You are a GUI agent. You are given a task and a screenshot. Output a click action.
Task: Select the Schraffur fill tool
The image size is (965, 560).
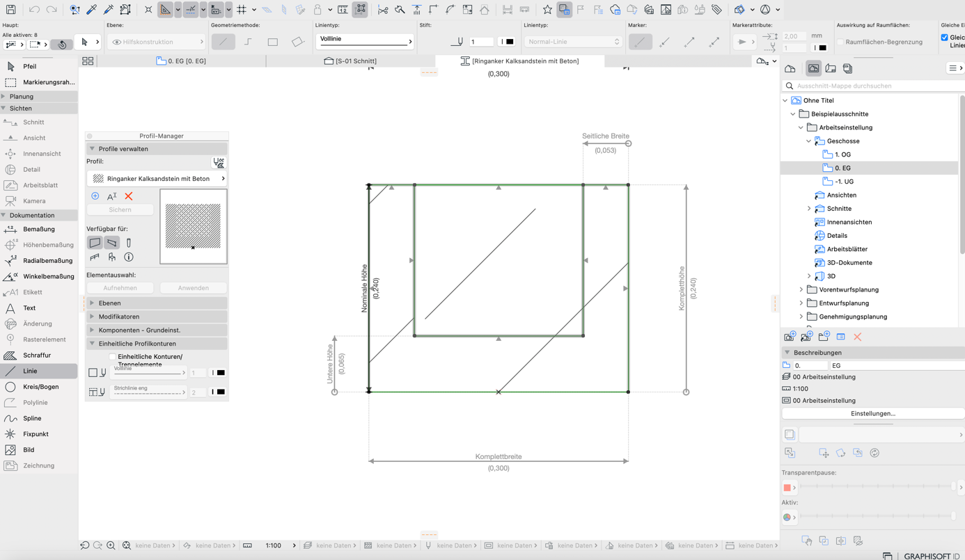click(38, 355)
